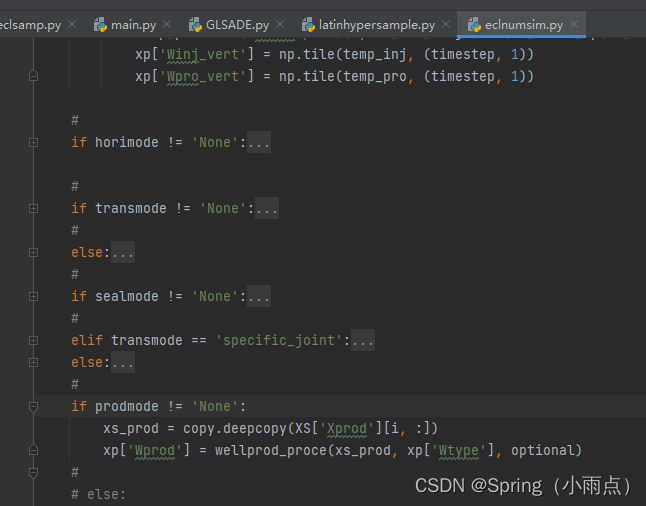This screenshot has width=646, height=506.
Task: Click fold end marker beside xp['Wprod'] line
Action: [x=34, y=450]
